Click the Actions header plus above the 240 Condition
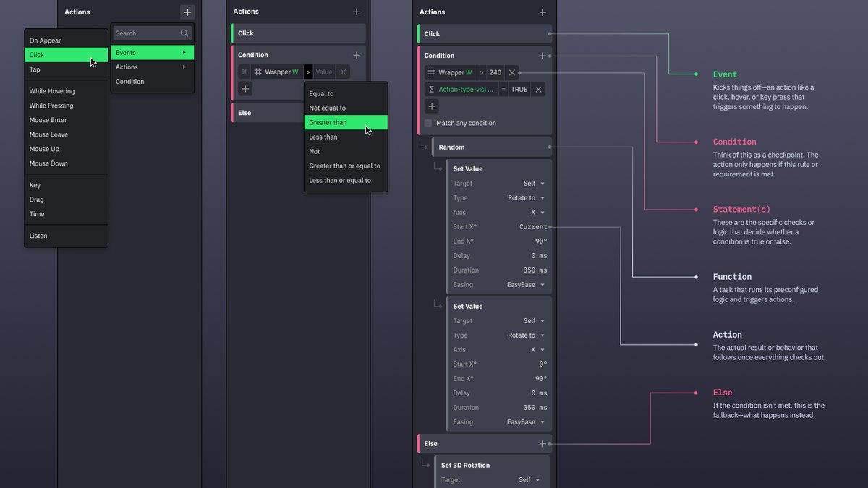 pos(542,12)
